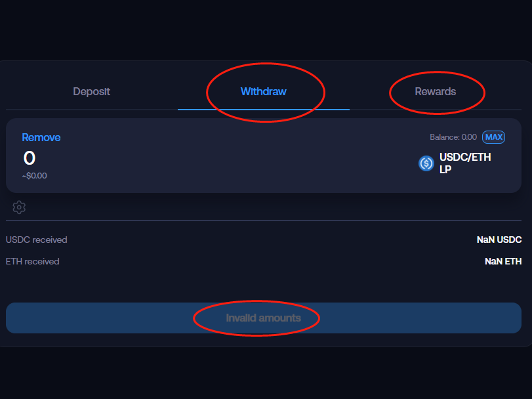Viewport: 532px width, 399px height.
Task: Click empty area inside the Remove card
Action: [x=230, y=157]
